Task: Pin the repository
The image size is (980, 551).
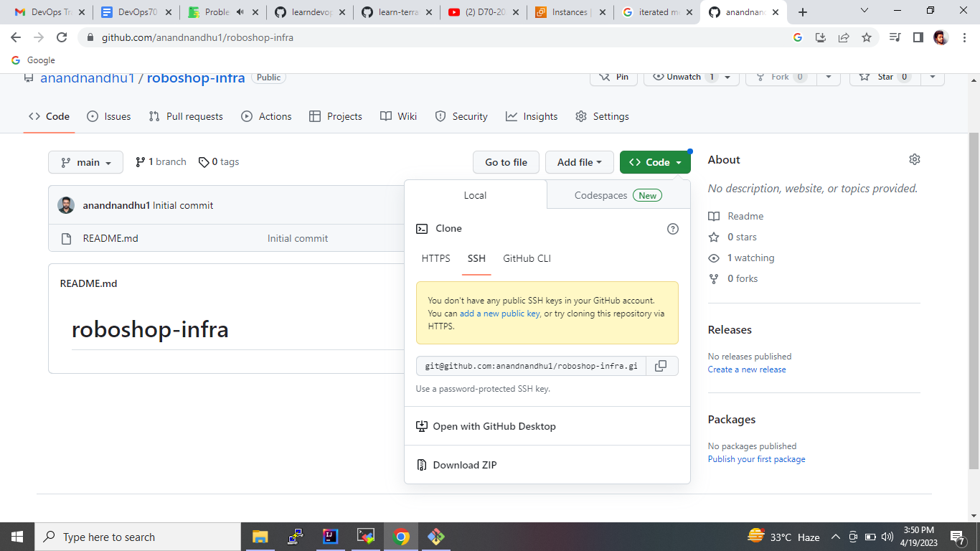Action: (x=613, y=77)
